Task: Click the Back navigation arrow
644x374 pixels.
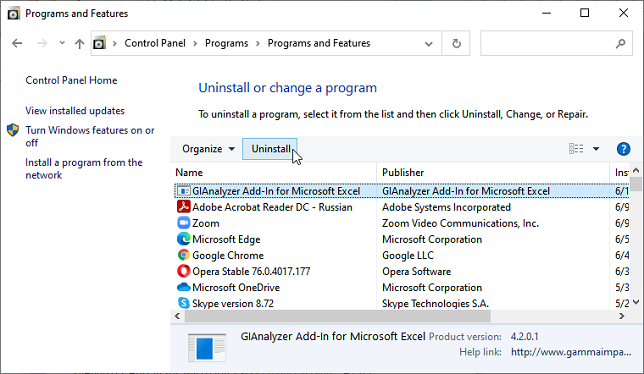Action: click(x=17, y=43)
